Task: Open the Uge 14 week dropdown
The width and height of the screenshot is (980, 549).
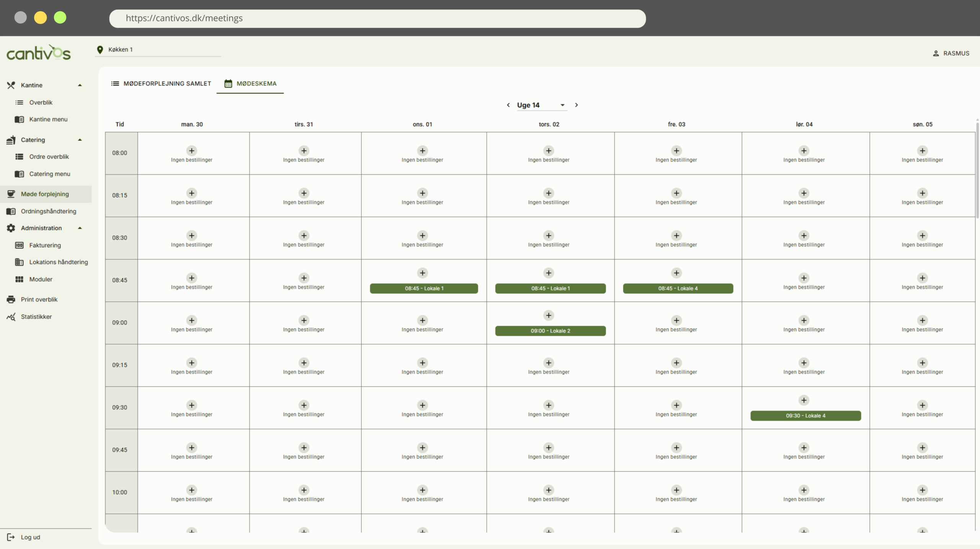Action: (542, 105)
